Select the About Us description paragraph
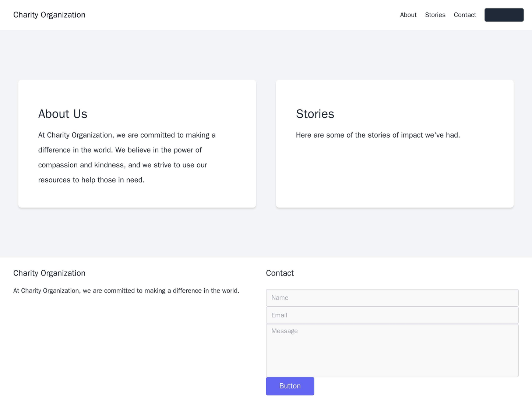Image resolution: width=532 pixels, height=412 pixels. point(127,157)
